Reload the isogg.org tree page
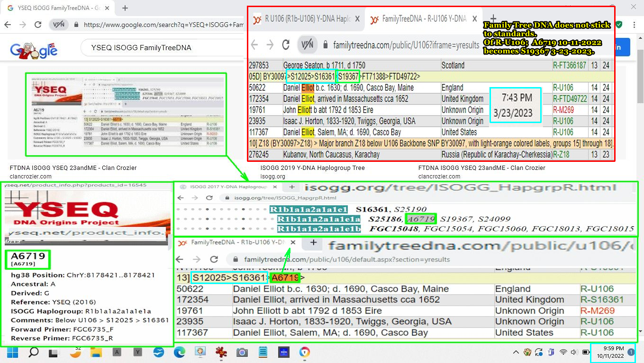The image size is (644, 363). [209, 197]
